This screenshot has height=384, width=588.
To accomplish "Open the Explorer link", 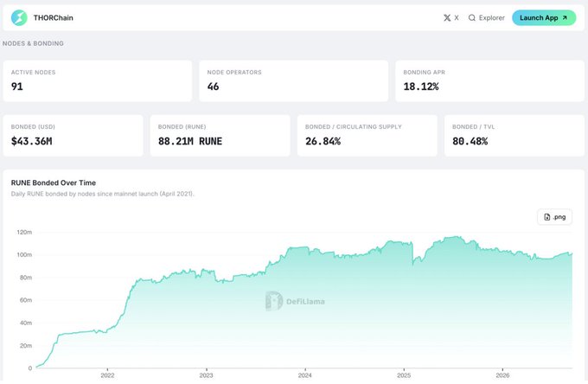I will (x=486, y=17).
